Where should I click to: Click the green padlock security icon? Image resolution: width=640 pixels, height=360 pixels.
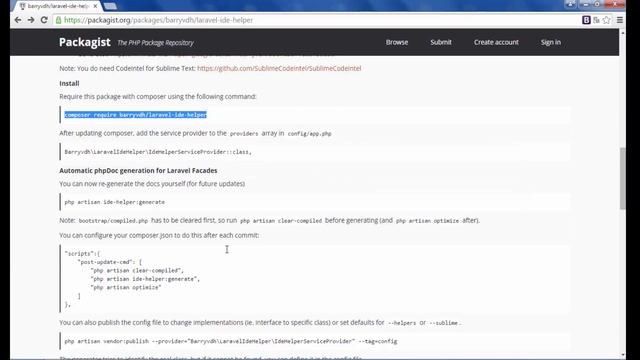(x=59, y=20)
